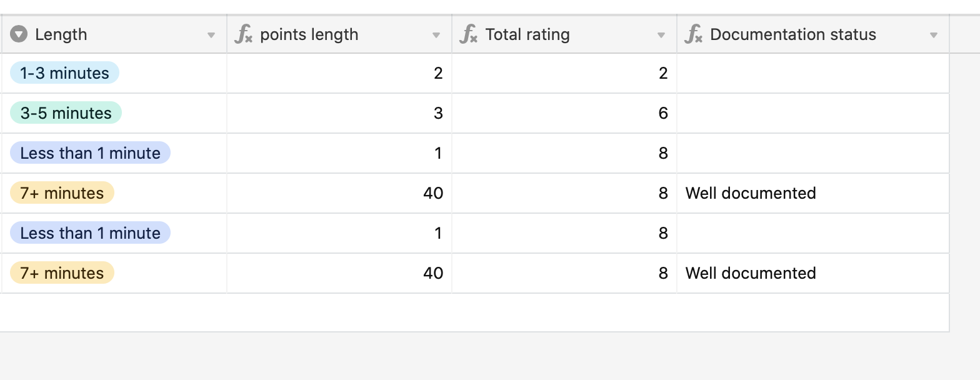Expand the Total rating column menu arrow

point(661,35)
